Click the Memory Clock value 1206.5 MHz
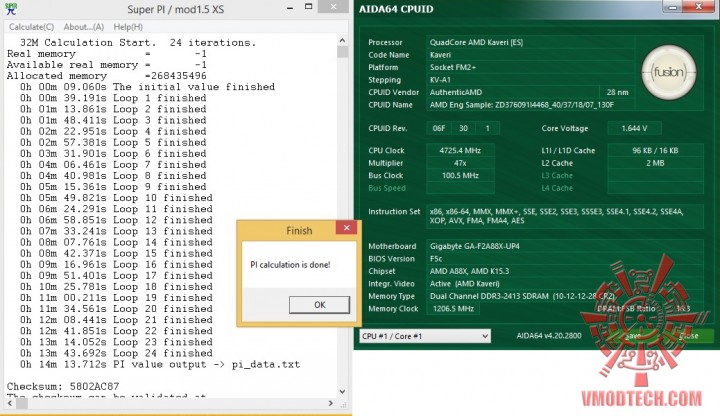 click(x=453, y=309)
